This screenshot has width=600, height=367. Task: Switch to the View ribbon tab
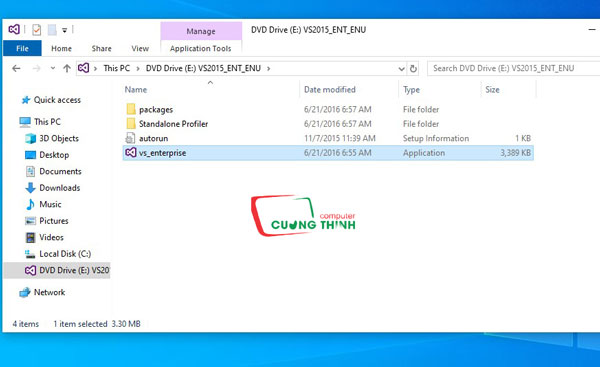(x=140, y=49)
